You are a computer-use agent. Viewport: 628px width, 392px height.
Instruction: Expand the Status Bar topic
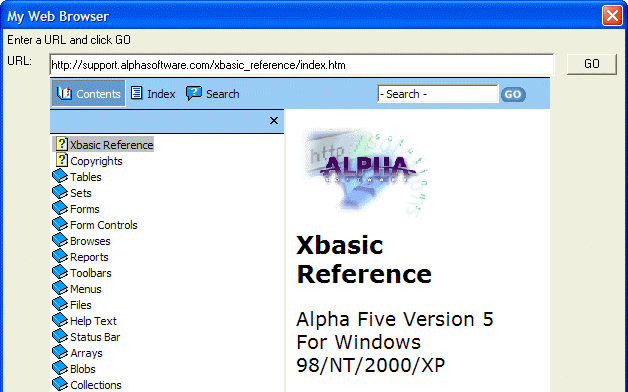95,337
